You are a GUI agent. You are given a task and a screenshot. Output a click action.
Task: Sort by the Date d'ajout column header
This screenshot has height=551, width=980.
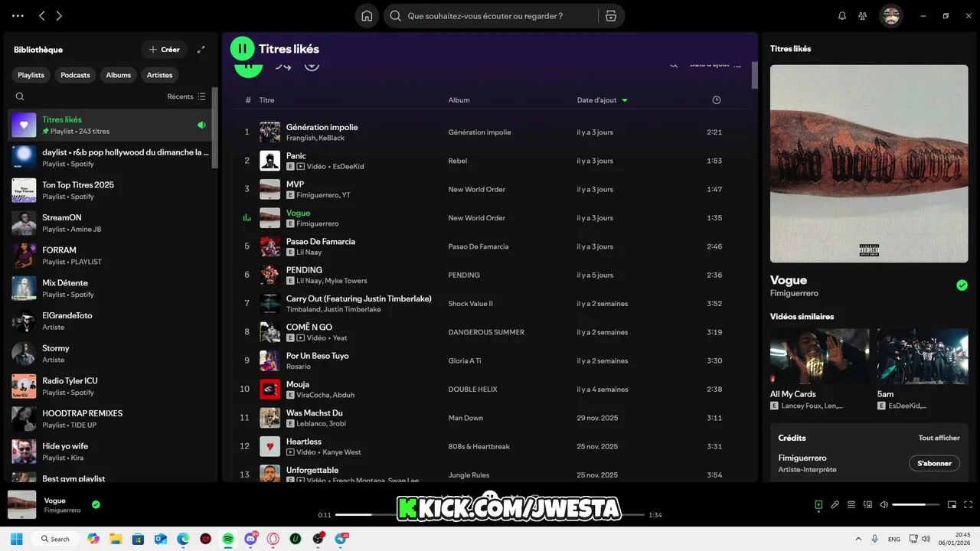(x=602, y=100)
